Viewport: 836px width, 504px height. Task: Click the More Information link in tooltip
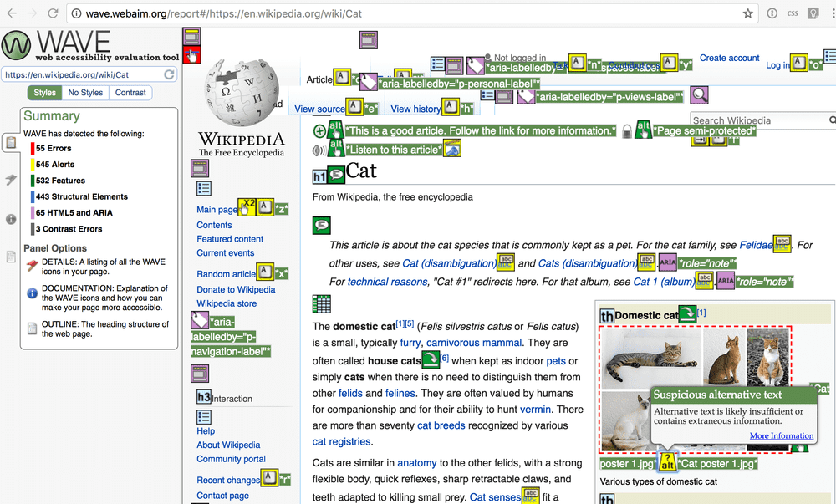point(782,435)
